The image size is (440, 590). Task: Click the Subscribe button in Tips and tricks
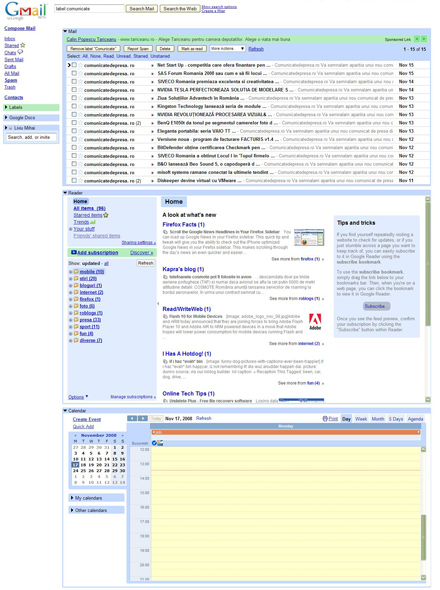(375, 306)
